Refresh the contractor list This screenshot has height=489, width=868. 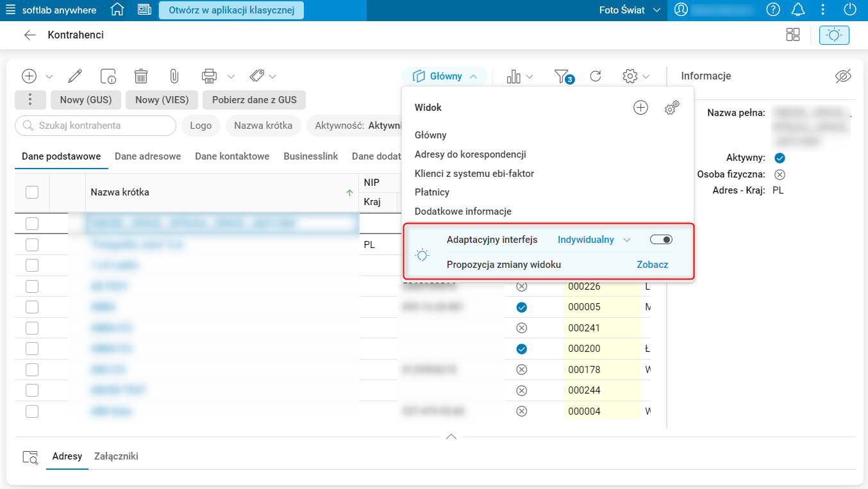click(x=596, y=76)
